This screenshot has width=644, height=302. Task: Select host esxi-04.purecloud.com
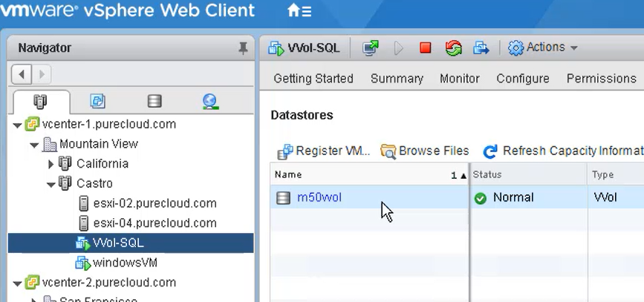point(155,223)
